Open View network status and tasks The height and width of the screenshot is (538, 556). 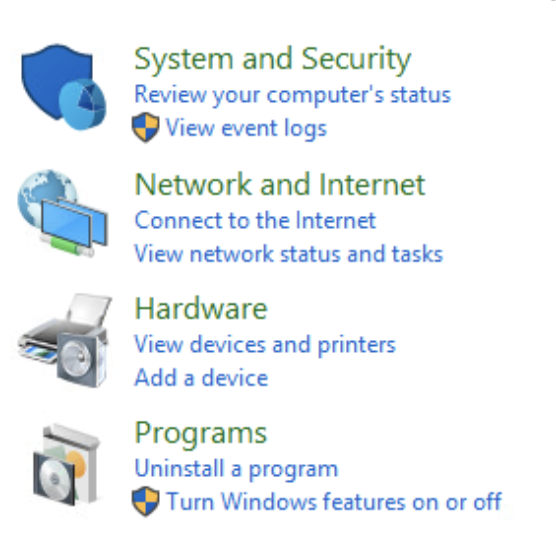[x=289, y=254]
